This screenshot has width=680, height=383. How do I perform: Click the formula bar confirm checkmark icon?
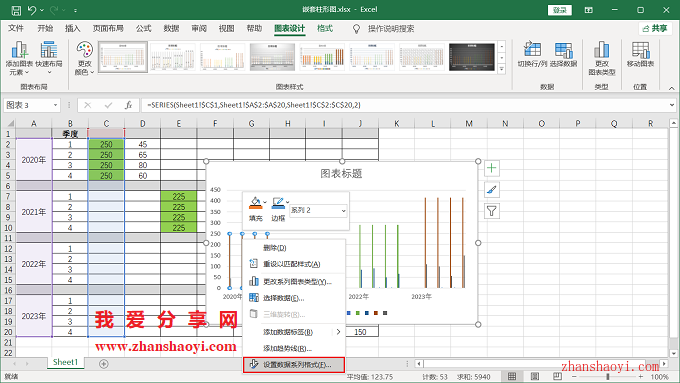pyautogui.click(x=108, y=105)
